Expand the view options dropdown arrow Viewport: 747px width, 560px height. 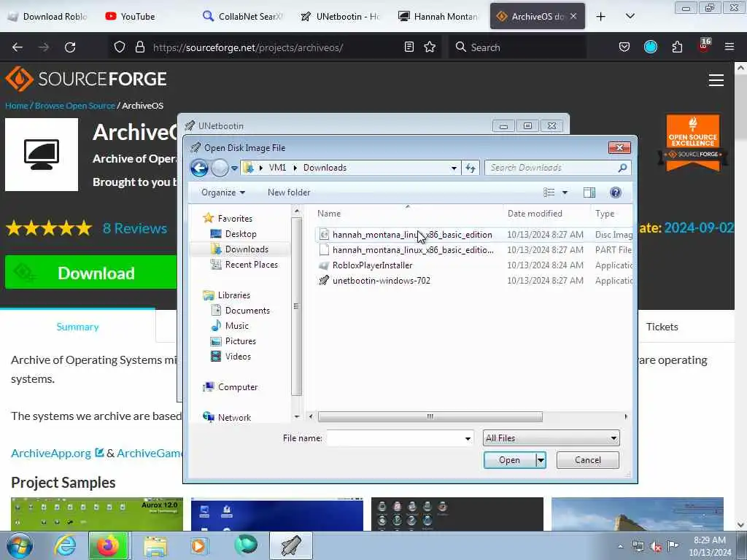565,192
